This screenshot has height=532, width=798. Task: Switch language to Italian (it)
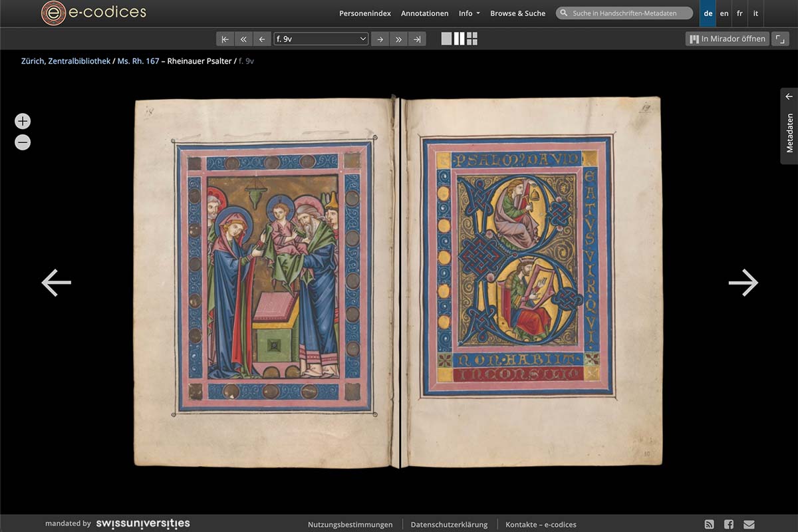[755, 13]
